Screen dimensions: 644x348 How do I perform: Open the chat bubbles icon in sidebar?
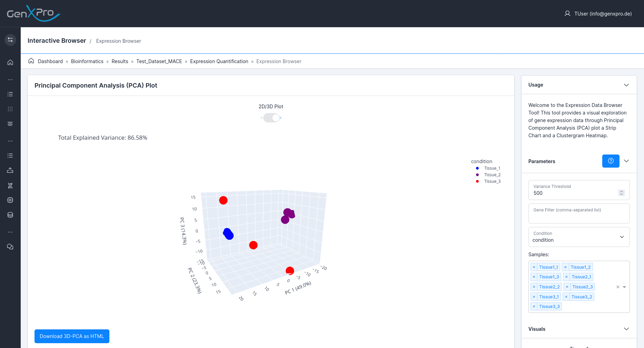tap(10, 247)
